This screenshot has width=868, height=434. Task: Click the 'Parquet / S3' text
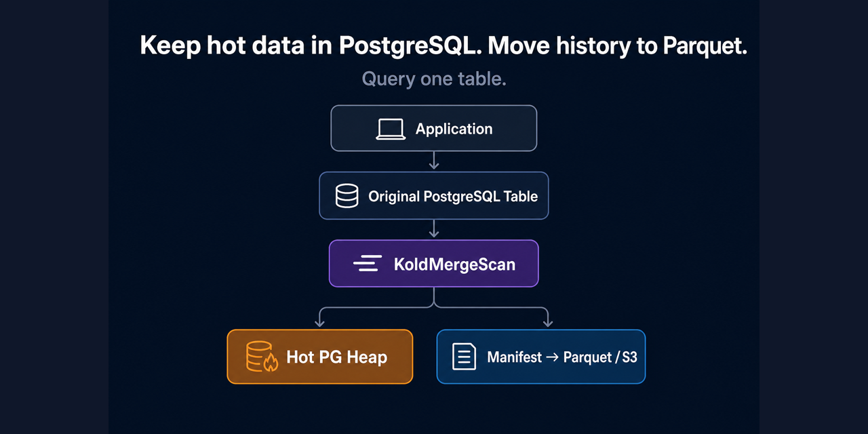coord(600,357)
